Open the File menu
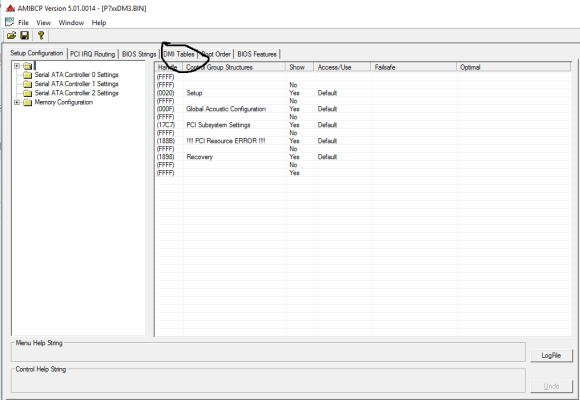 (23, 23)
